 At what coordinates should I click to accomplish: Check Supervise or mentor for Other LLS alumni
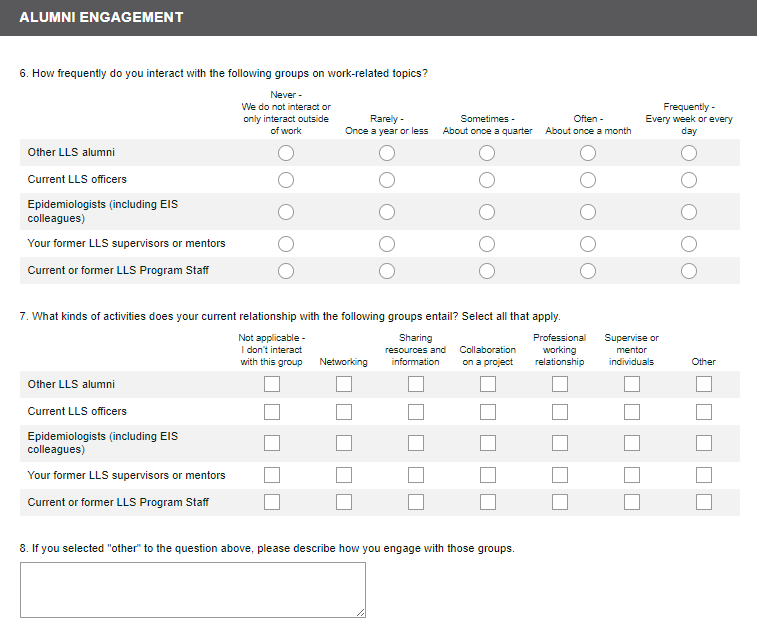pos(632,384)
